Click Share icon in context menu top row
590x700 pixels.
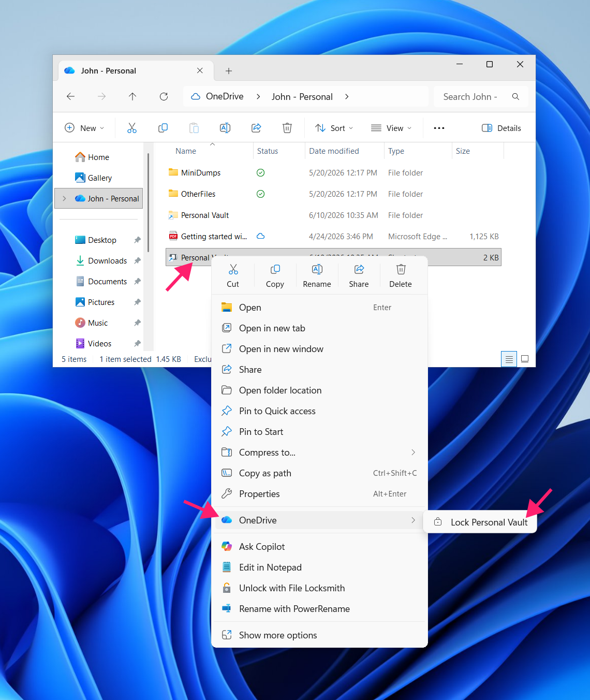point(359,270)
